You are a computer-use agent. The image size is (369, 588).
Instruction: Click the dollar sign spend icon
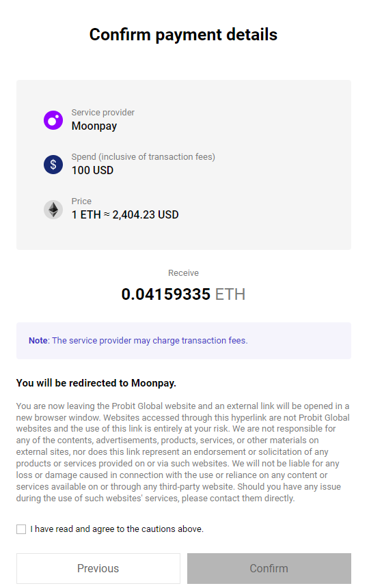click(x=53, y=165)
